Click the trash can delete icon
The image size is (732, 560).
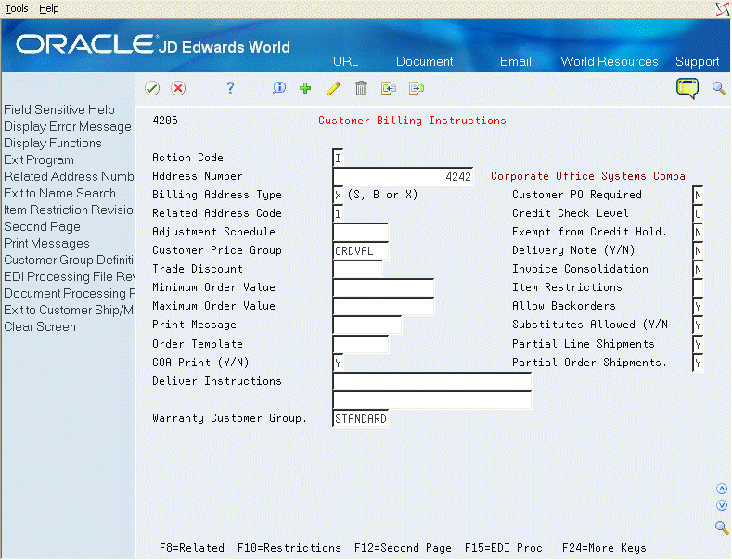pyautogui.click(x=361, y=88)
